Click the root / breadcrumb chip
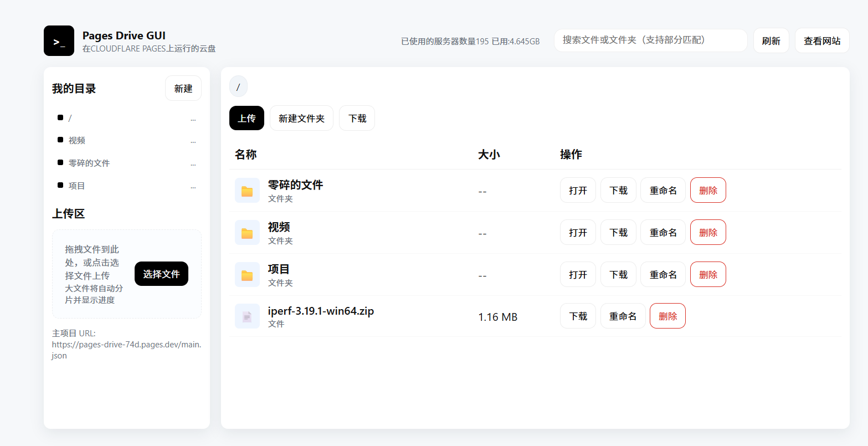The width and height of the screenshot is (868, 446). click(238, 86)
